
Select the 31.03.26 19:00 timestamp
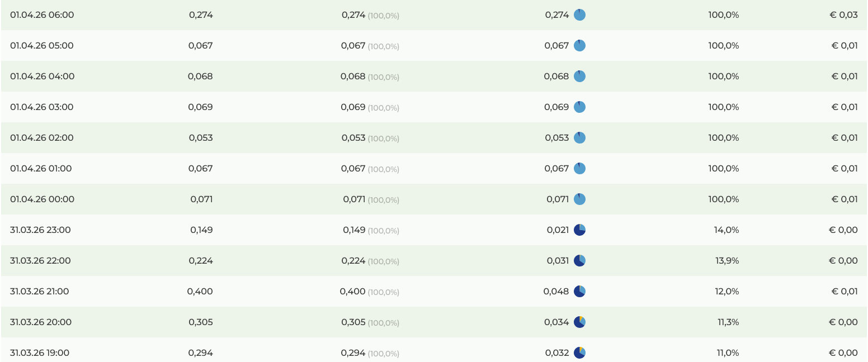coord(40,353)
